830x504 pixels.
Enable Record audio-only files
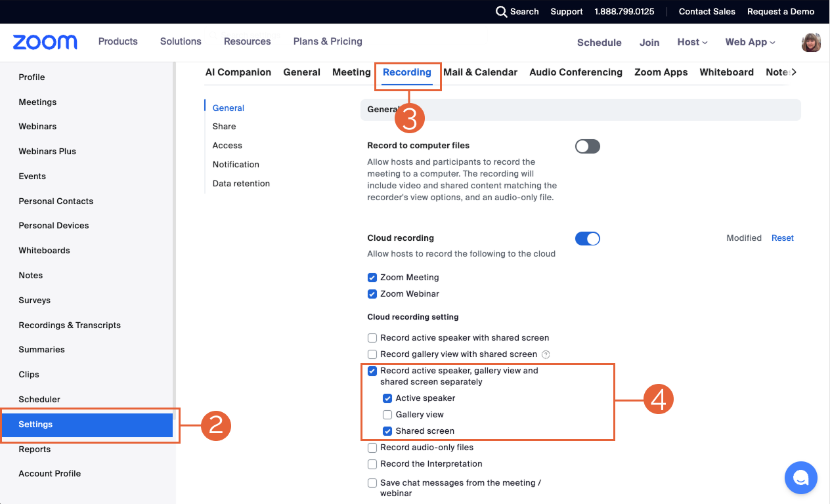372,447
